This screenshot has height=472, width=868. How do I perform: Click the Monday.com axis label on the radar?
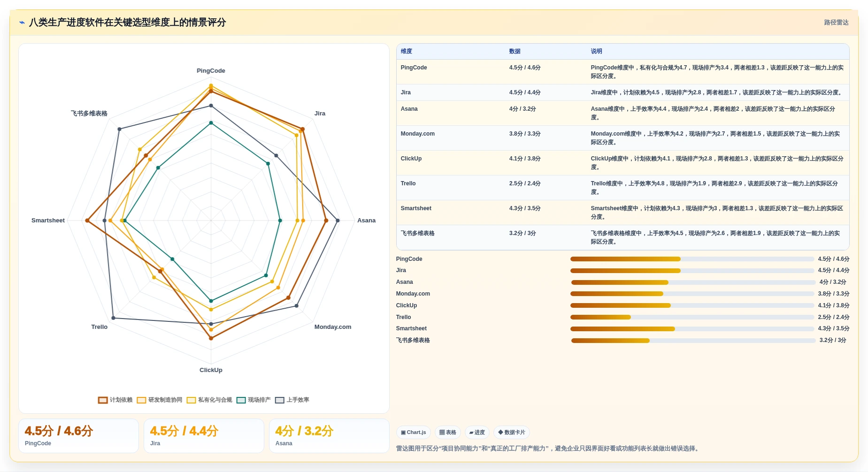click(x=332, y=327)
